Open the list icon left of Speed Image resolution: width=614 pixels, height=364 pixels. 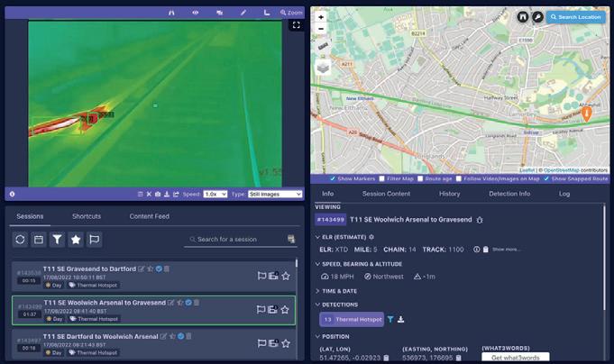coord(140,194)
